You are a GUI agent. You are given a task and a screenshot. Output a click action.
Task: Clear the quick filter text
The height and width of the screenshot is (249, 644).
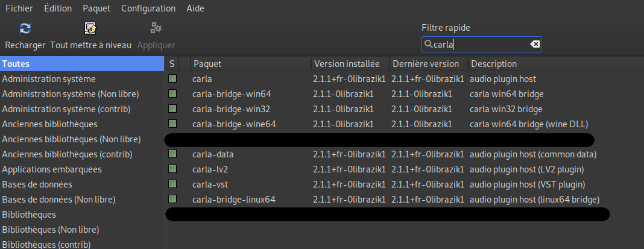coord(534,44)
